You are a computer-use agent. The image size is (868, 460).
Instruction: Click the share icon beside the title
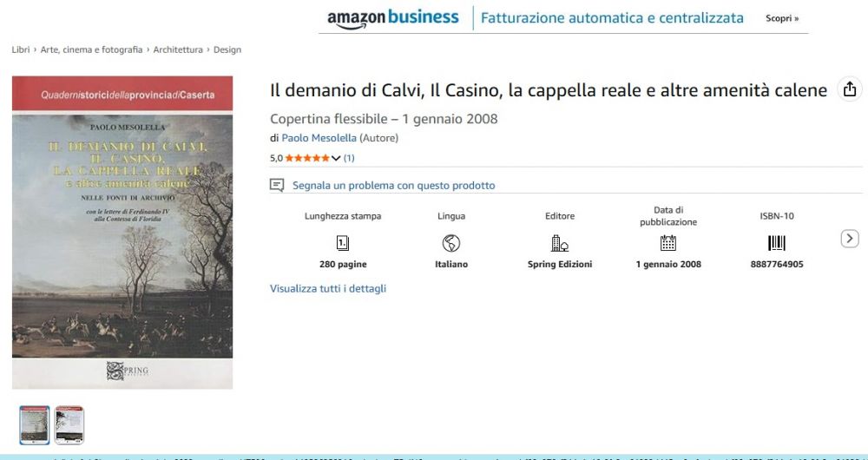pyautogui.click(x=850, y=89)
